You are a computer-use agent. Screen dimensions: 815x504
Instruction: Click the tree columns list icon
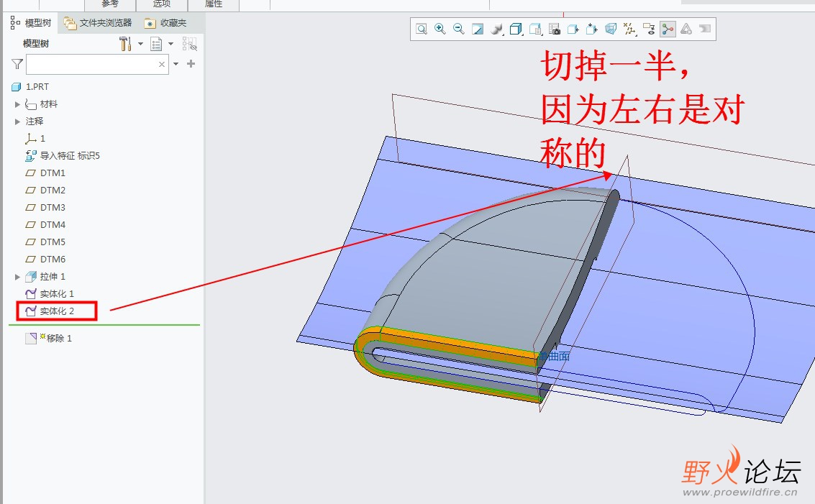point(156,44)
